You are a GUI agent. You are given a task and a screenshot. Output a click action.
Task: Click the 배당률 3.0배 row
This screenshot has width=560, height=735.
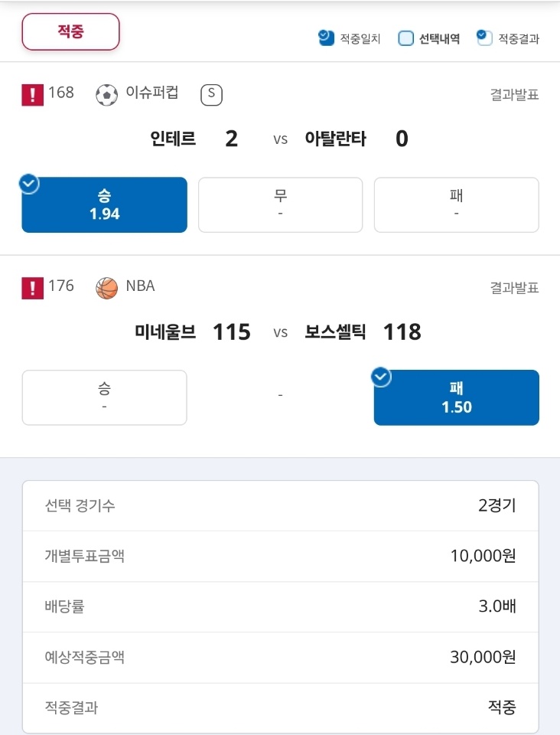(x=281, y=606)
